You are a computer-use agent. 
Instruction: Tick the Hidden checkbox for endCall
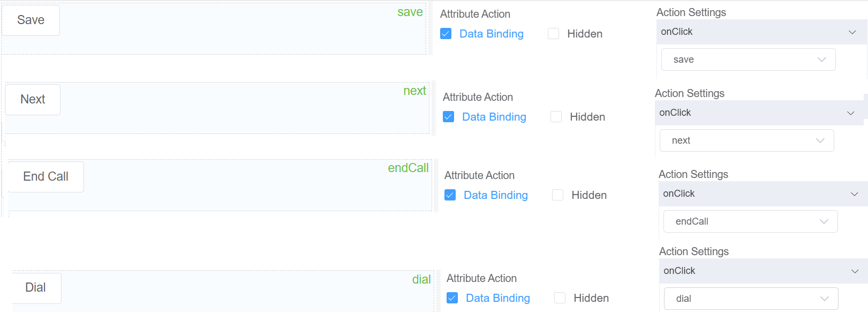coord(558,195)
